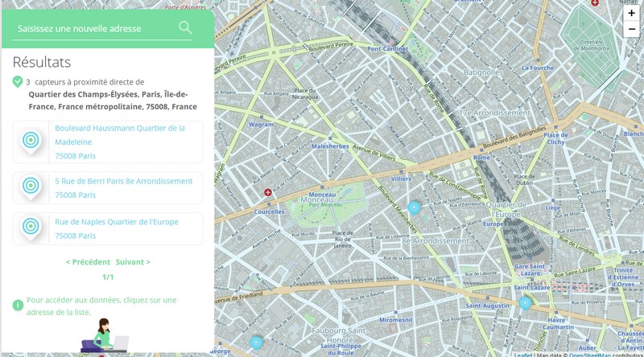Click the green check marker icon in Résultats

point(17,82)
